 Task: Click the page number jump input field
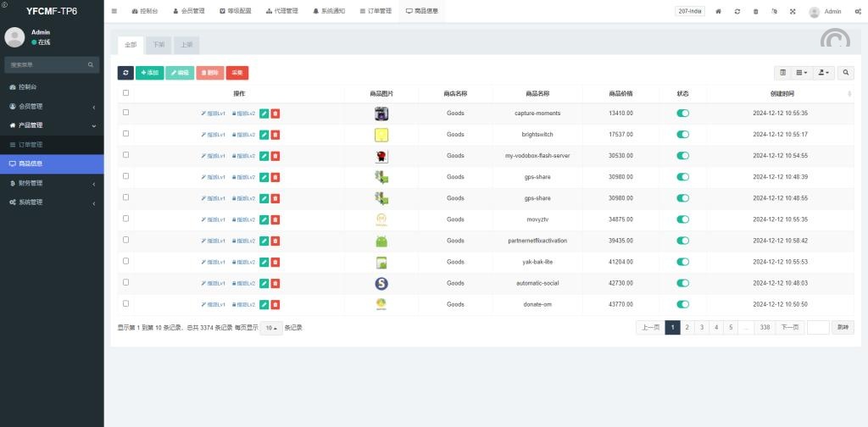pyautogui.click(x=818, y=327)
